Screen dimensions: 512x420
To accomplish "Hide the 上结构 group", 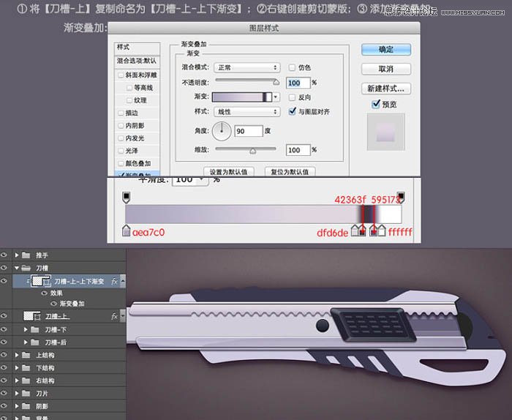I will tap(4, 355).
